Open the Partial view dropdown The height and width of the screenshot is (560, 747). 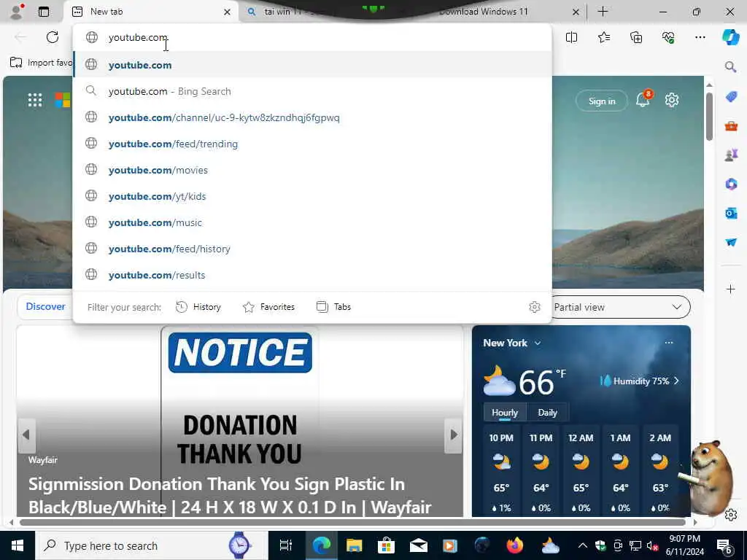(x=622, y=307)
